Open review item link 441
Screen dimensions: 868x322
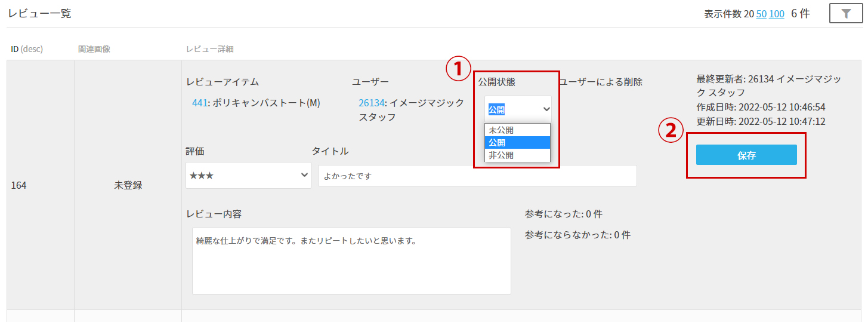(x=199, y=103)
